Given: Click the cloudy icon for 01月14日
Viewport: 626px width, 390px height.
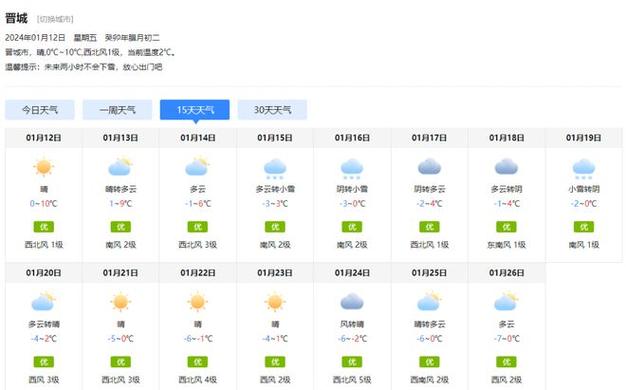Looking at the screenshot, I should (x=198, y=167).
